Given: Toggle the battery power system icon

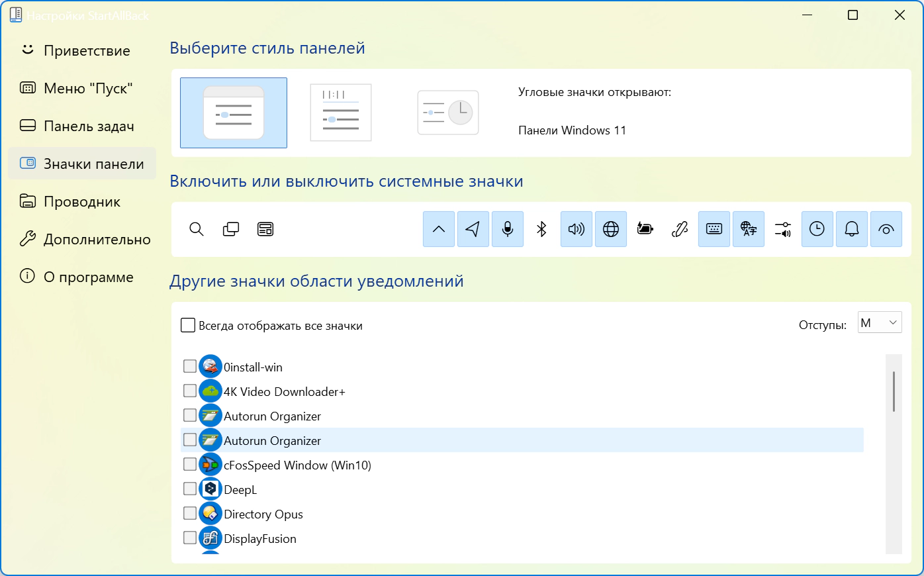Looking at the screenshot, I should (x=645, y=229).
